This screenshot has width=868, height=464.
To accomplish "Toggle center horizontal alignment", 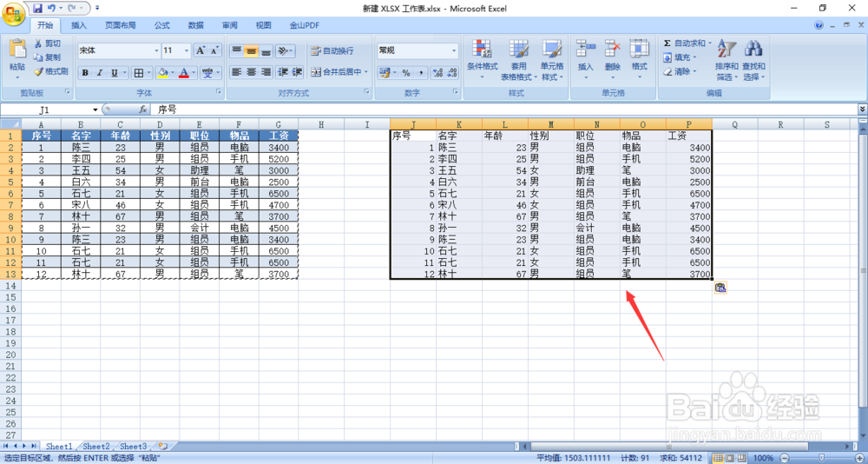I will coord(252,72).
